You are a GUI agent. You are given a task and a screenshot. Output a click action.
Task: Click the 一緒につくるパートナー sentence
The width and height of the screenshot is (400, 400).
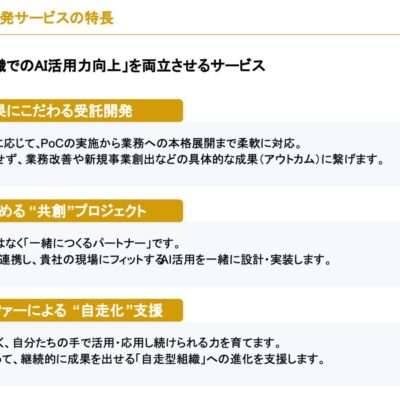pyautogui.click(x=90, y=244)
